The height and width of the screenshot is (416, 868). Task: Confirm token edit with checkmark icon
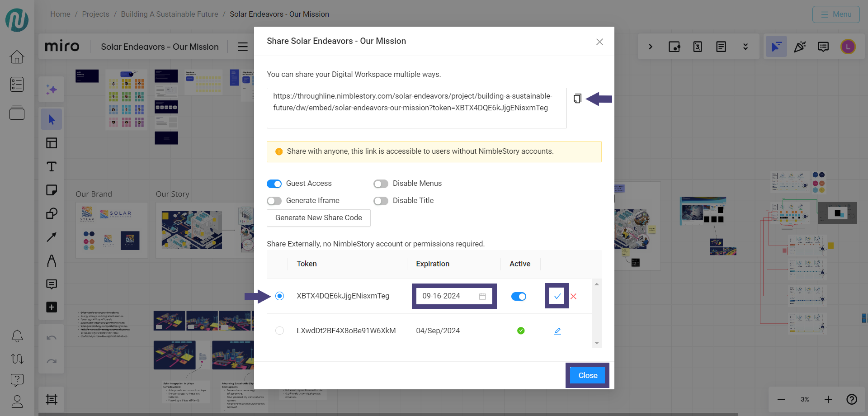(x=557, y=296)
